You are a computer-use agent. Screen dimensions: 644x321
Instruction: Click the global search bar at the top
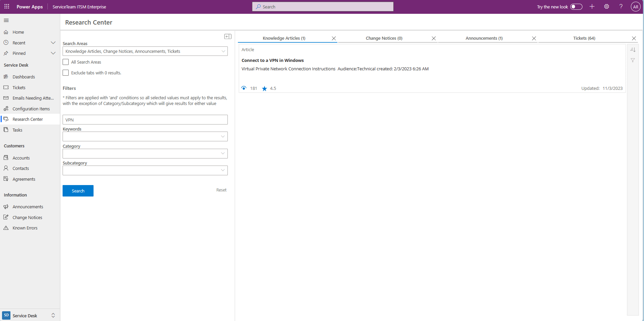coord(322,6)
